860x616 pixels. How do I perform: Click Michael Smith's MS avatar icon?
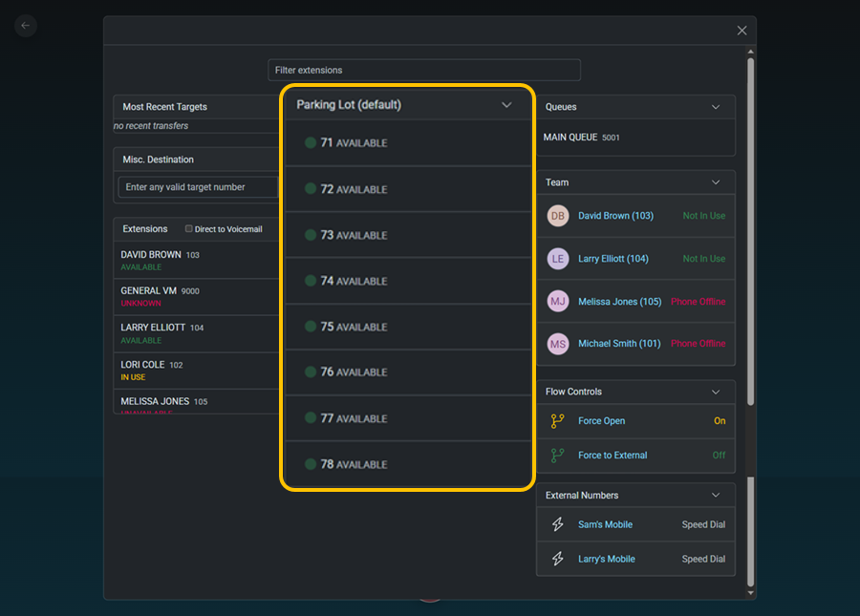[x=558, y=344]
